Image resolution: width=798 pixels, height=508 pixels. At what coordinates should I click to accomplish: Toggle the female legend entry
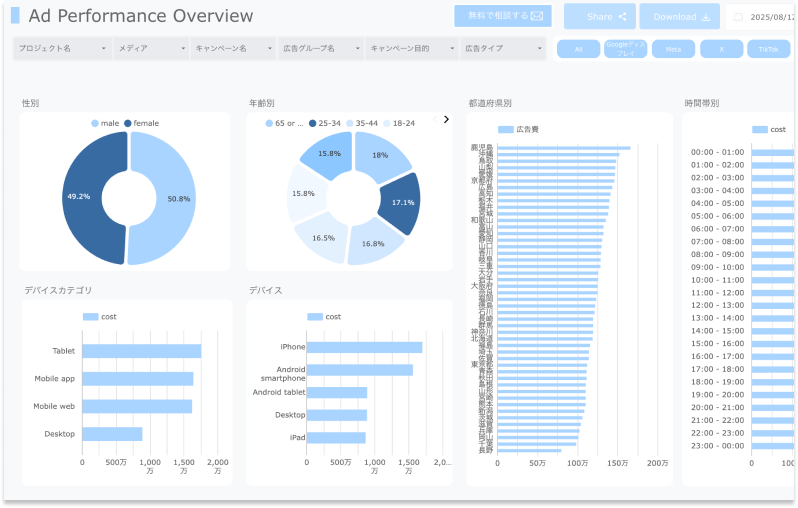tap(141, 123)
